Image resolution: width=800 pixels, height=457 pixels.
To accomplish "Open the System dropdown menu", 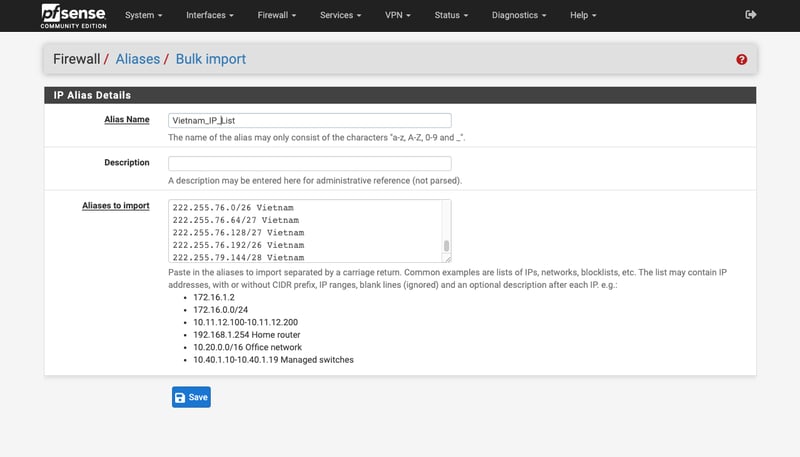I will pos(144,16).
